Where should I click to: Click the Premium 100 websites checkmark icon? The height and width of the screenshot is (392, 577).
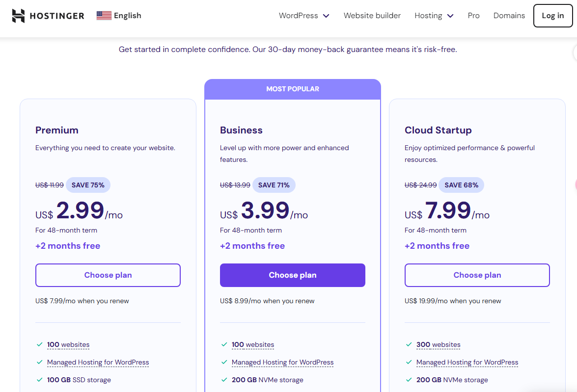coord(40,344)
